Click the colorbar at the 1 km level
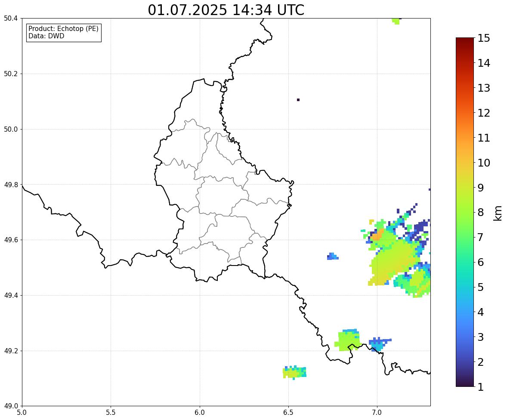The width and height of the screenshot is (507, 420). tap(465, 386)
